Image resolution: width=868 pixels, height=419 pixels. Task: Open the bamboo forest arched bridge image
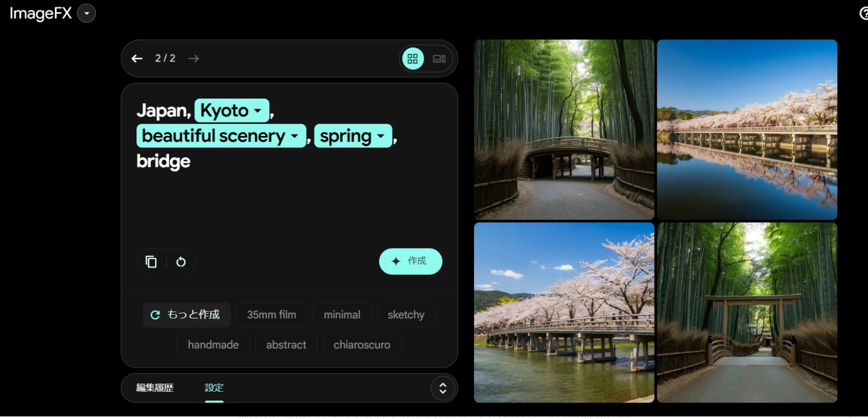[564, 129]
